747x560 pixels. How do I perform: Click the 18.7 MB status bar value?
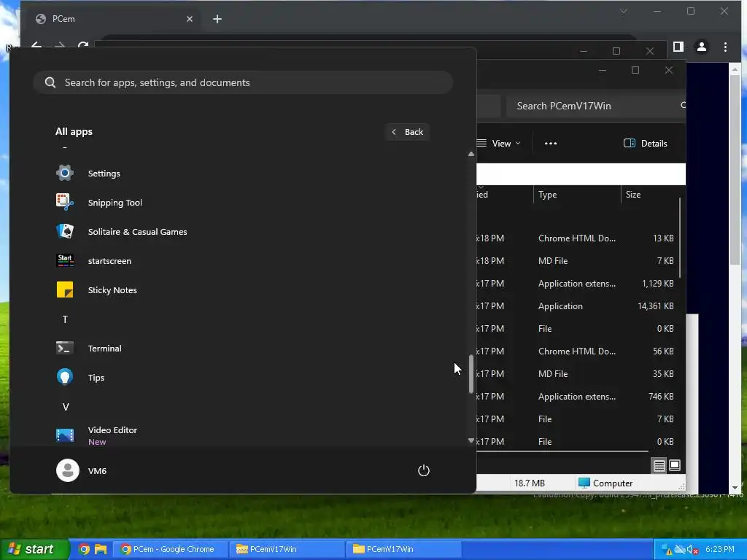[530, 483]
